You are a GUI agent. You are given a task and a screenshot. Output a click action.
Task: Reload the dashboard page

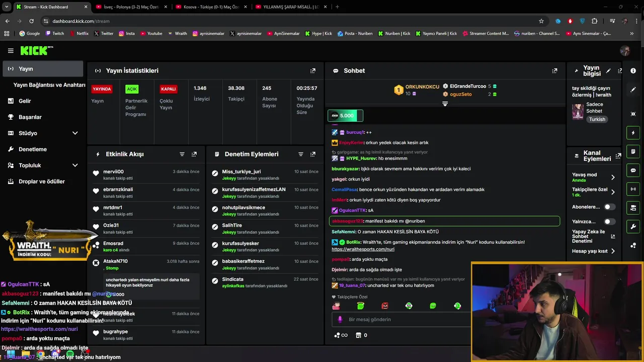point(31,21)
